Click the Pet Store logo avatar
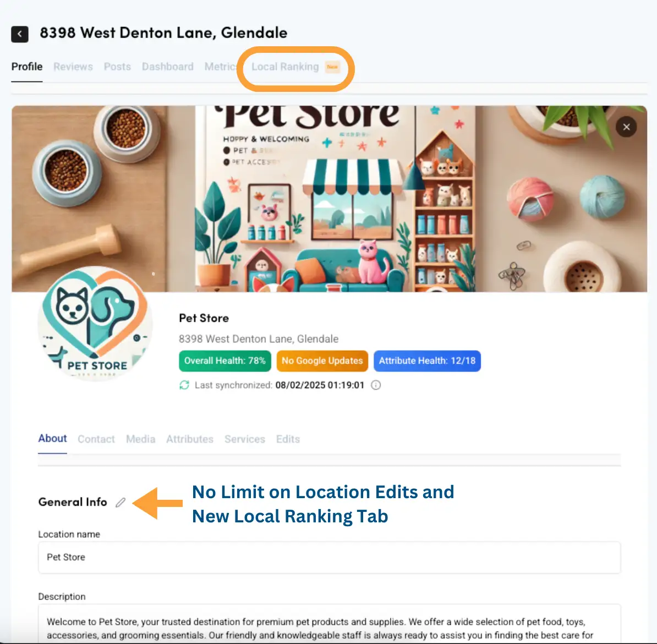 [x=95, y=324]
